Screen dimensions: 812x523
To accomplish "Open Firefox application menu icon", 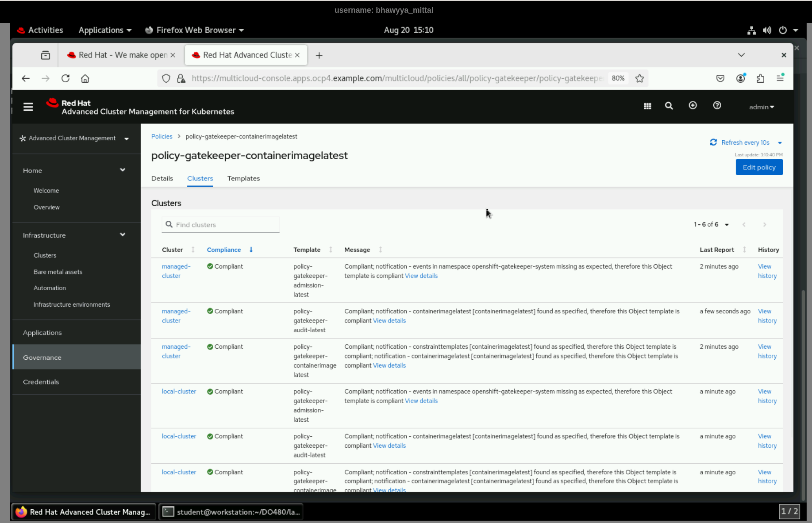I will point(780,78).
